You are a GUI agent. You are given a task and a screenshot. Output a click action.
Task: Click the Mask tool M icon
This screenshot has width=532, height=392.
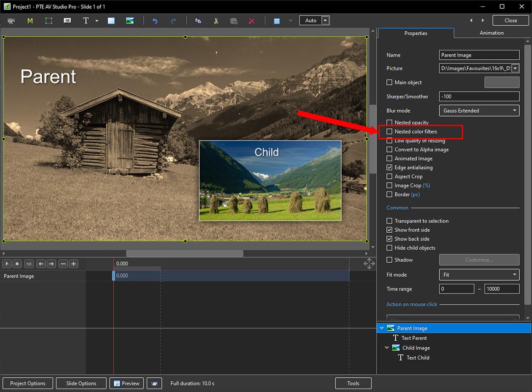click(x=30, y=21)
